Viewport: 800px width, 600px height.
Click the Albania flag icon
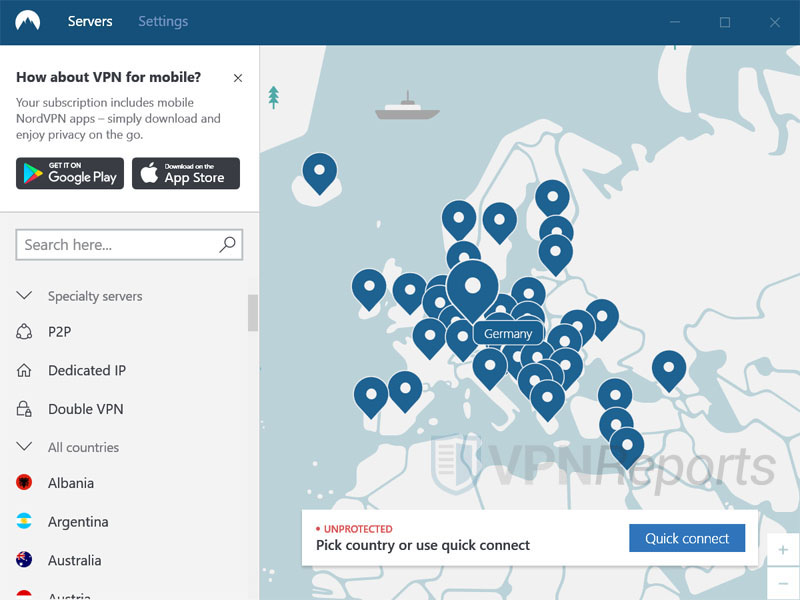pyautogui.click(x=24, y=482)
